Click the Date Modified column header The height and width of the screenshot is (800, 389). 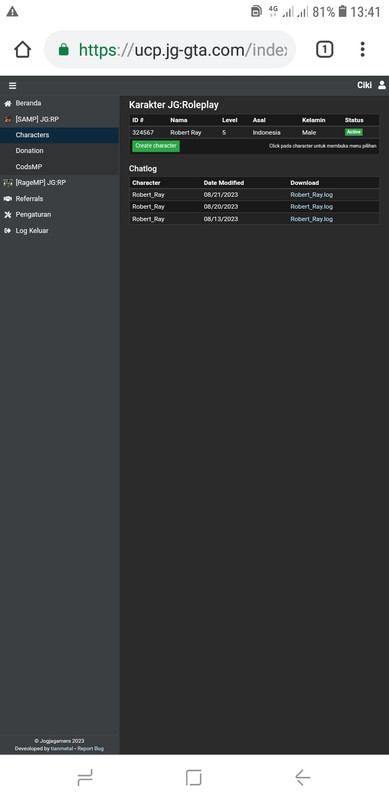tap(224, 183)
